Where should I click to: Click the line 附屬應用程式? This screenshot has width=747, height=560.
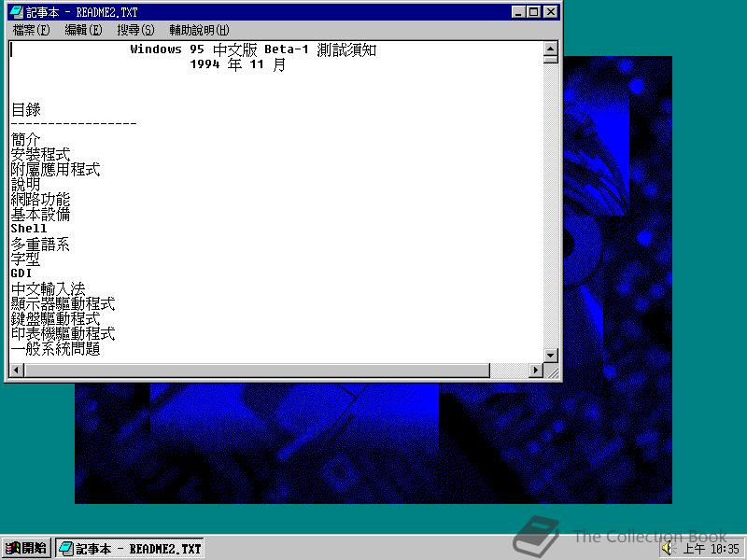click(56, 170)
